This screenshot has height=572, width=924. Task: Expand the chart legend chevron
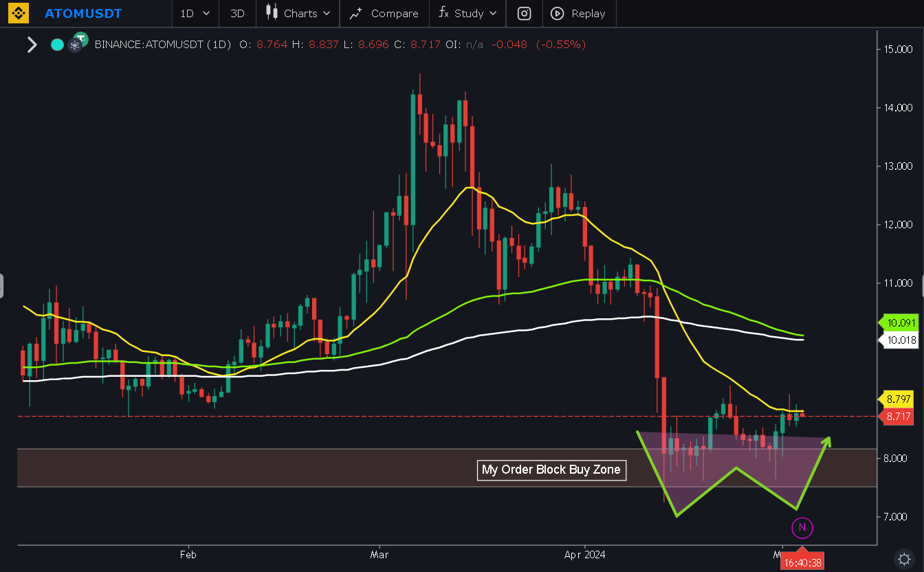pyautogui.click(x=32, y=45)
